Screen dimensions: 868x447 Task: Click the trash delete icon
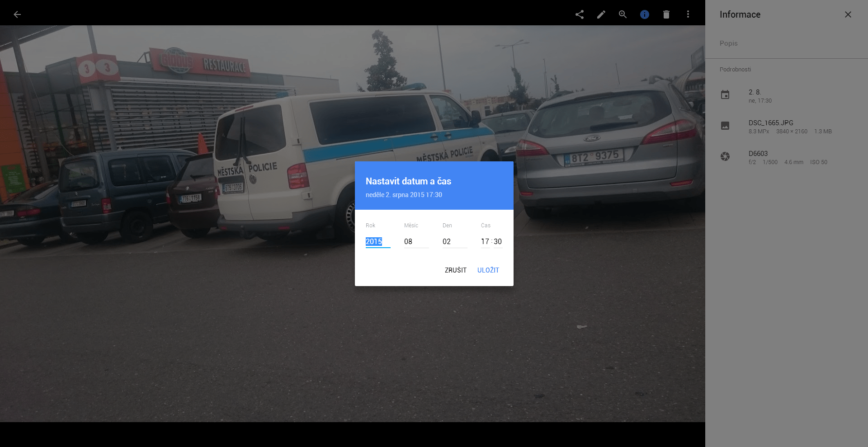coord(666,14)
